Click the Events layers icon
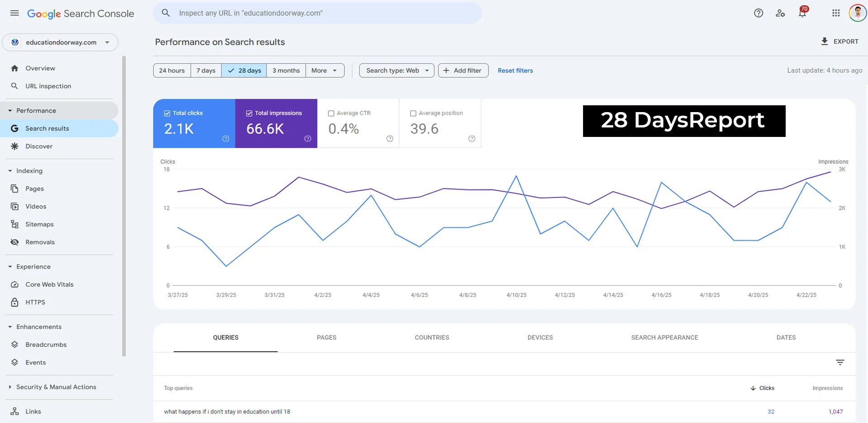868x423 pixels. coord(14,362)
